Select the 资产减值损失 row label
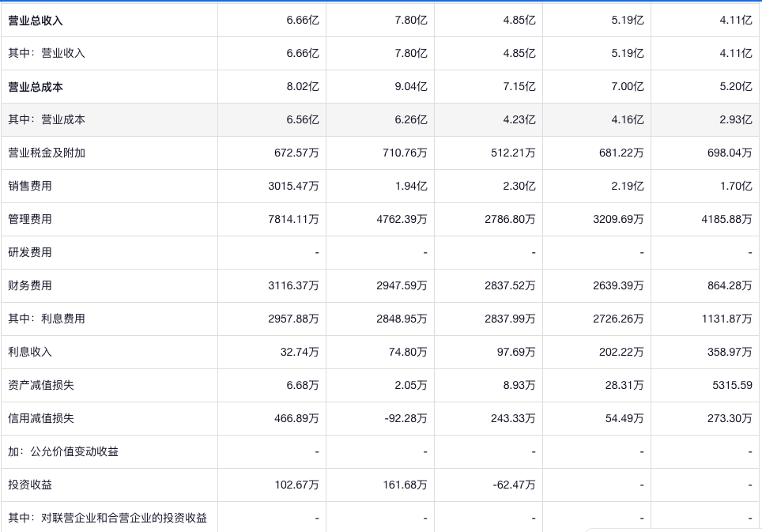Screen dimensions: 762x532 pos(41,386)
